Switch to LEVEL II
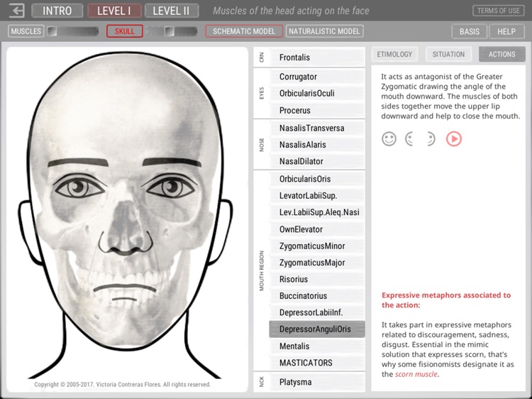Screen dimensions: 532x399 pos(172,11)
